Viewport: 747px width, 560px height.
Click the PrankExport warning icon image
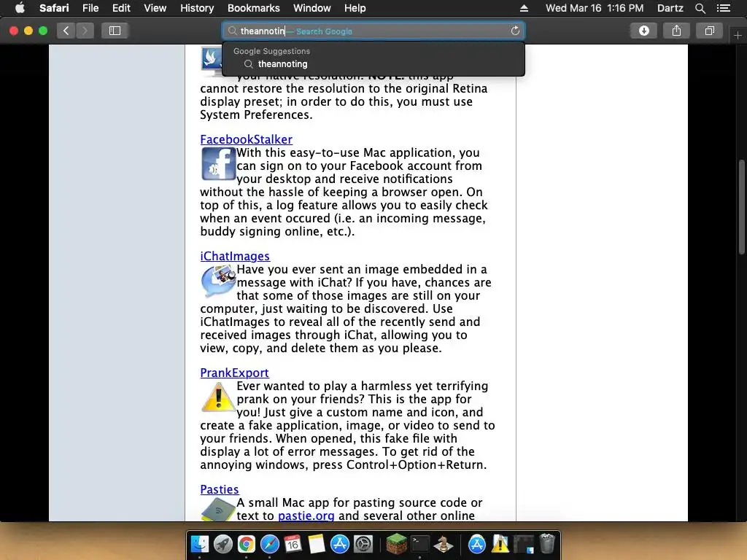pyautogui.click(x=218, y=397)
